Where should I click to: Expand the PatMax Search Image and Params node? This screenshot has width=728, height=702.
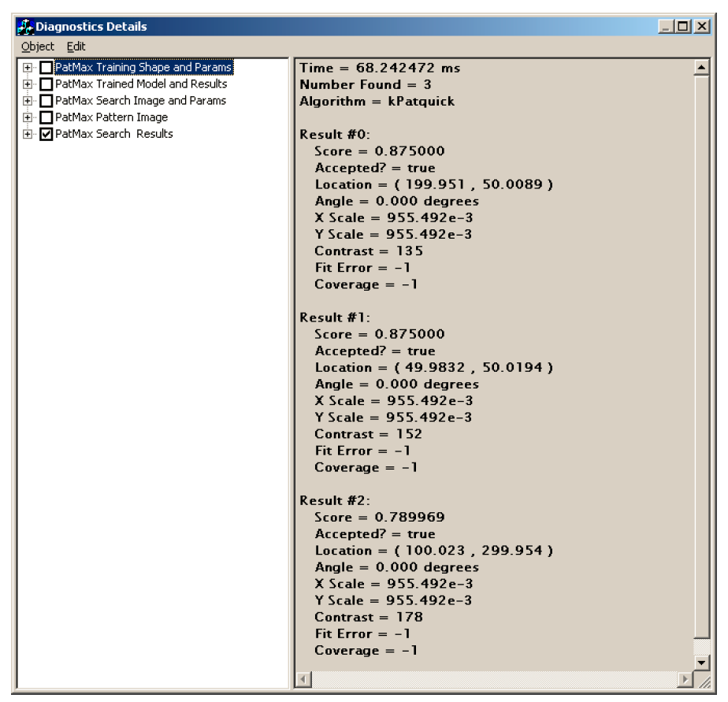coord(28,101)
